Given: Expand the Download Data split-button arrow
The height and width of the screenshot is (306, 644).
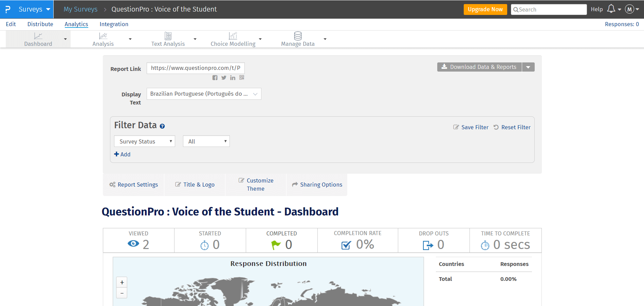Looking at the screenshot, I should (528, 67).
